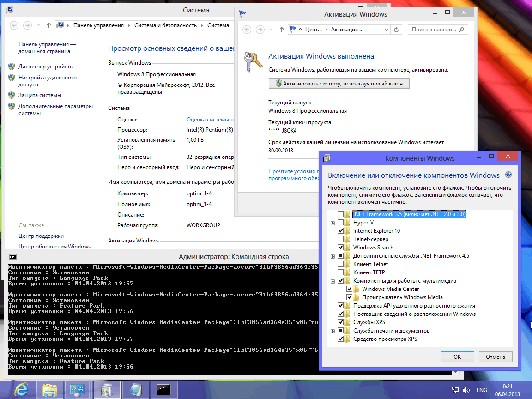This screenshot has height=399, width=532.
Task: Go forward in the Система window
Action: (28, 25)
